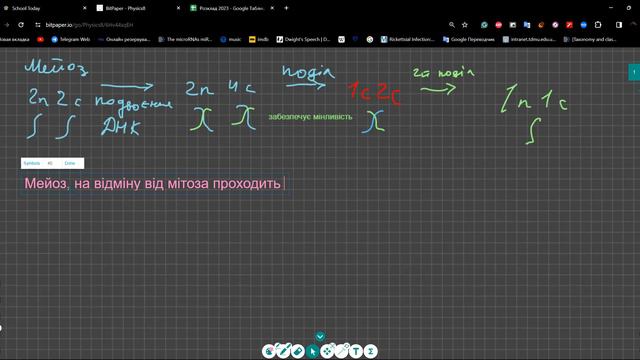640x360 pixels.
Task: Activate the selection pointer tool
Action: (x=312, y=351)
